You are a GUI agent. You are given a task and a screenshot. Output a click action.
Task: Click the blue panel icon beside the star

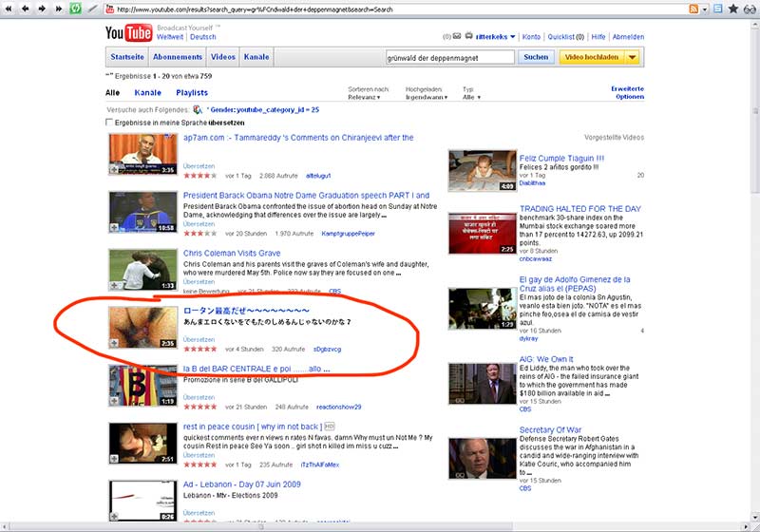click(x=718, y=9)
